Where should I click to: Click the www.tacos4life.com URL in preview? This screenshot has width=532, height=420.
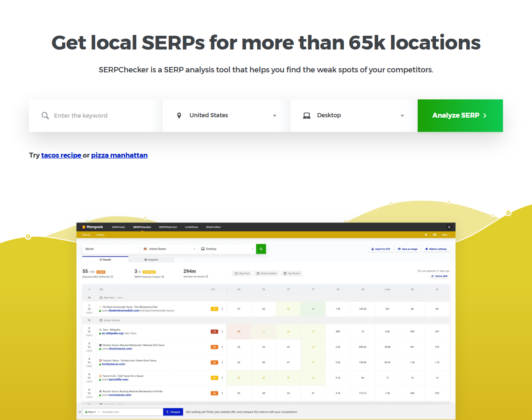click(x=116, y=380)
